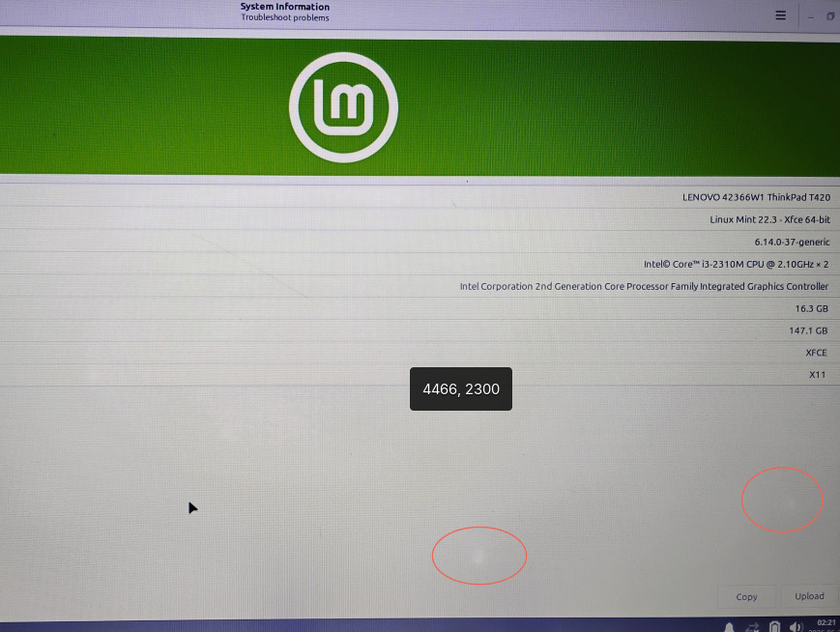Select the desktop value 'XFCE'
Image resolution: width=840 pixels, height=632 pixels.
816,353
